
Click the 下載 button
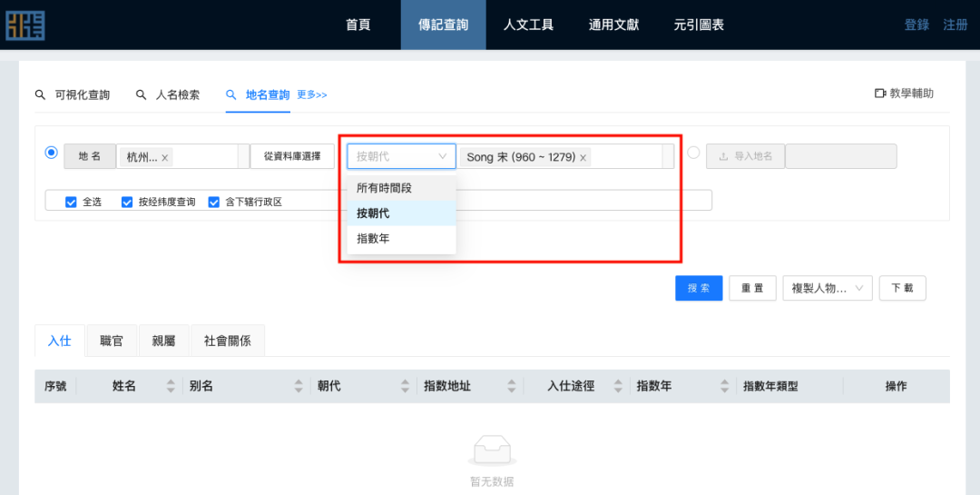pyautogui.click(x=903, y=288)
